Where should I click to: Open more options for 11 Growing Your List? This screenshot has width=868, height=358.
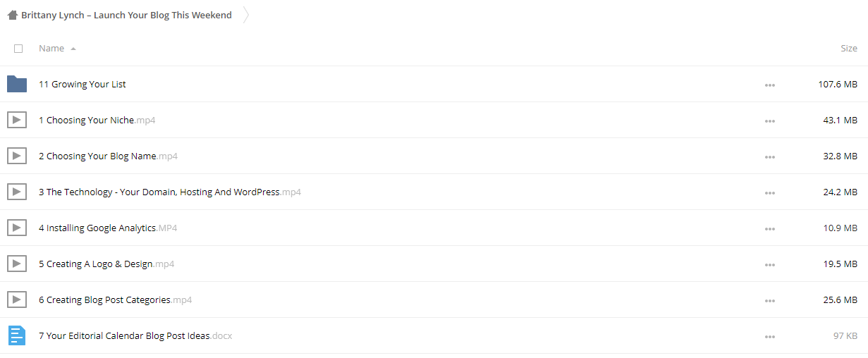coord(769,85)
